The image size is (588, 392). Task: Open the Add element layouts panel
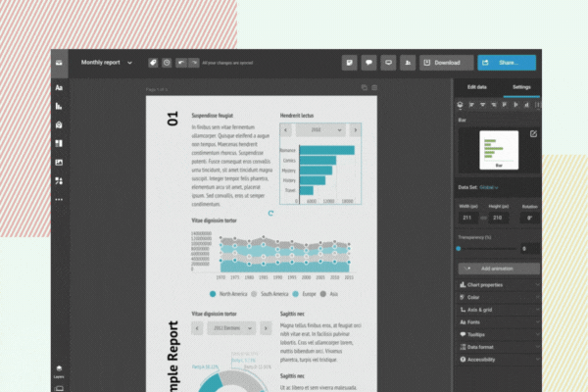tap(59, 143)
